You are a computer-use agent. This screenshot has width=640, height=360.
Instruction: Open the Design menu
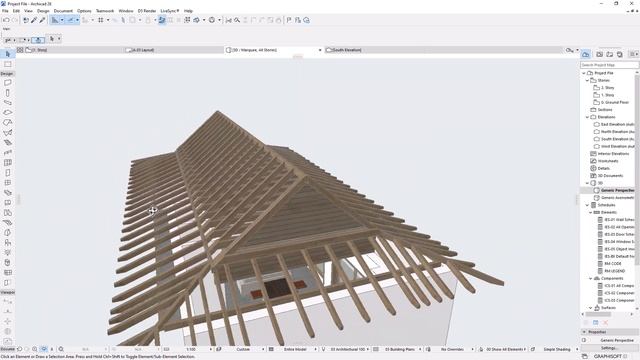[x=43, y=11]
